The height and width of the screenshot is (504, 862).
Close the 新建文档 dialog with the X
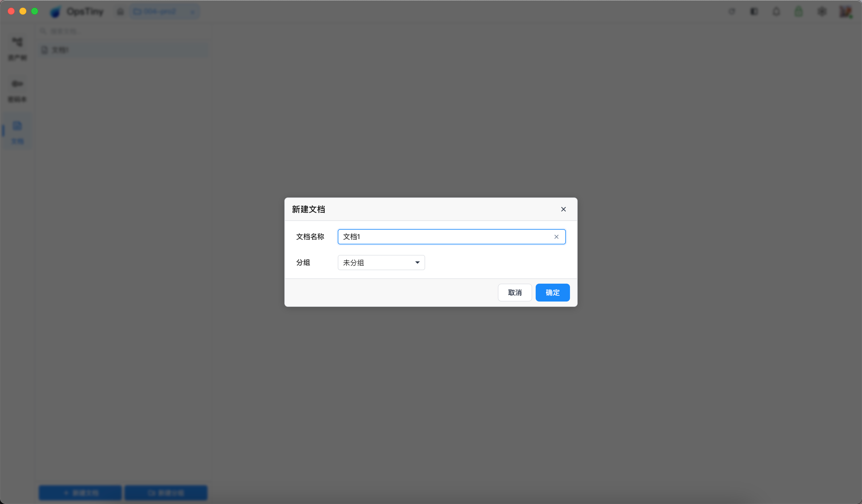click(x=564, y=209)
